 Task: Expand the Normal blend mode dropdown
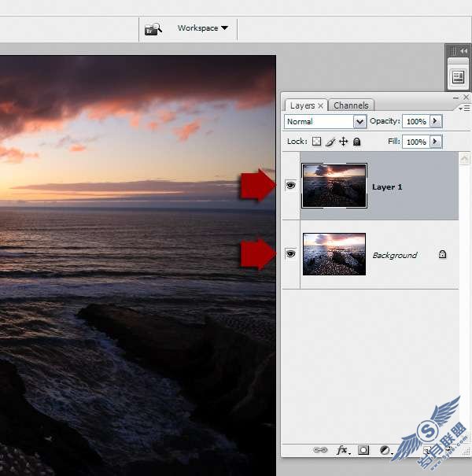click(360, 122)
